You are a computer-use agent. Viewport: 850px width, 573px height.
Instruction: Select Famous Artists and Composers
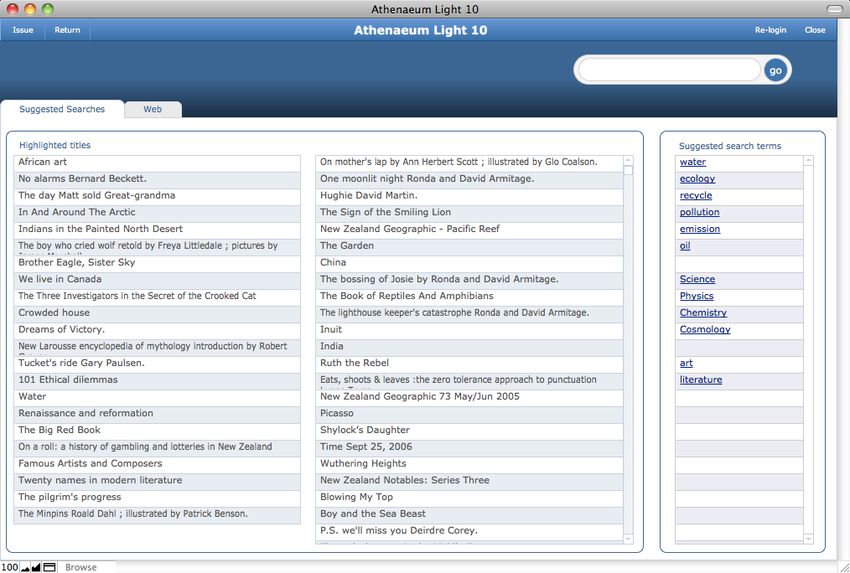[x=157, y=465]
